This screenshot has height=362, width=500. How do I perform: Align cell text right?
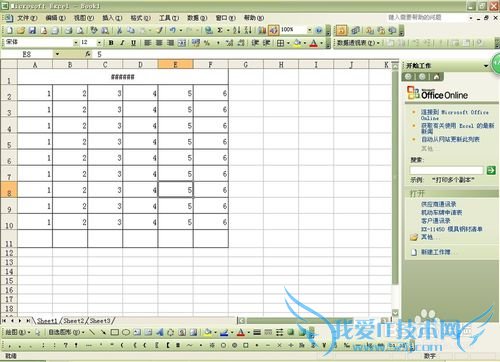tap(170, 43)
